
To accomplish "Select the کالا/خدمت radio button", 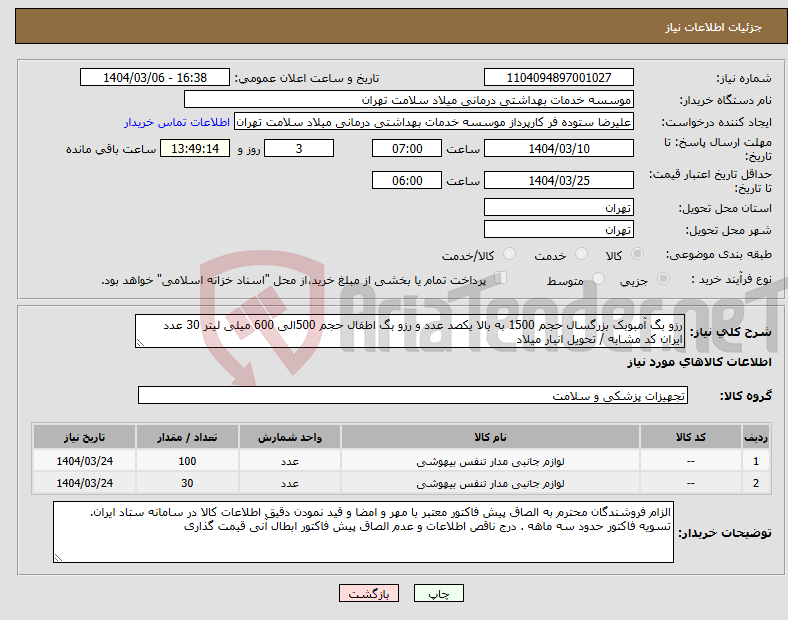I will click(x=509, y=254).
